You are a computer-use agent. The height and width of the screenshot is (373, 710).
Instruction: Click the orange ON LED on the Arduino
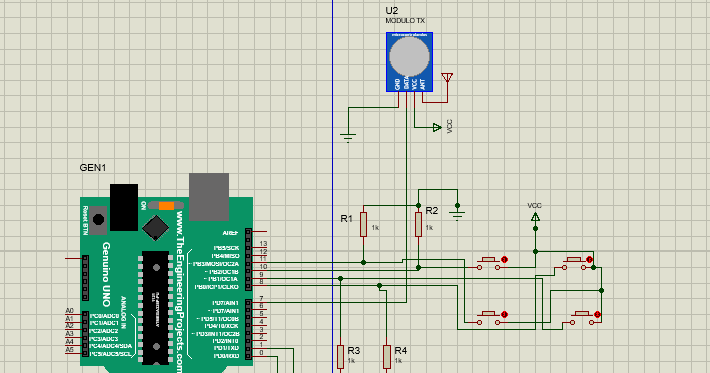pos(166,206)
